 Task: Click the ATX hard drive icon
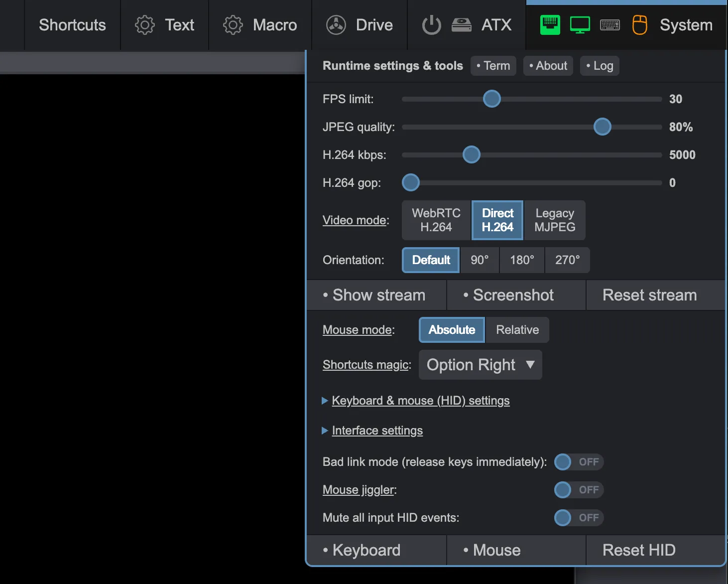tap(462, 25)
